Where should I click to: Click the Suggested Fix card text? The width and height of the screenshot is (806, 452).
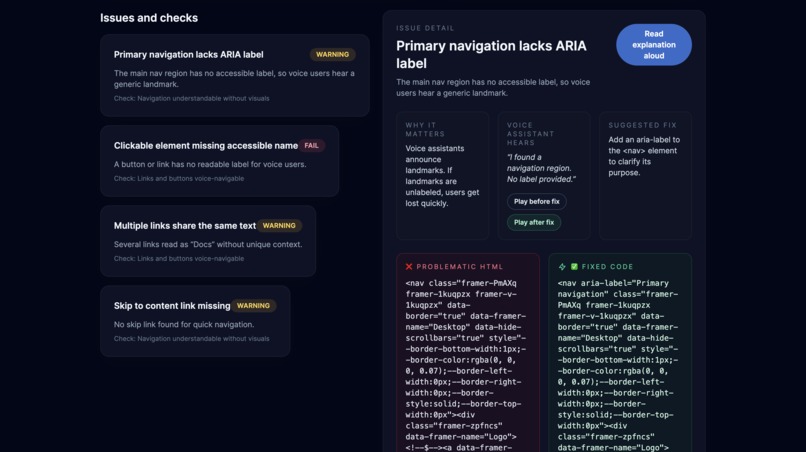click(644, 156)
